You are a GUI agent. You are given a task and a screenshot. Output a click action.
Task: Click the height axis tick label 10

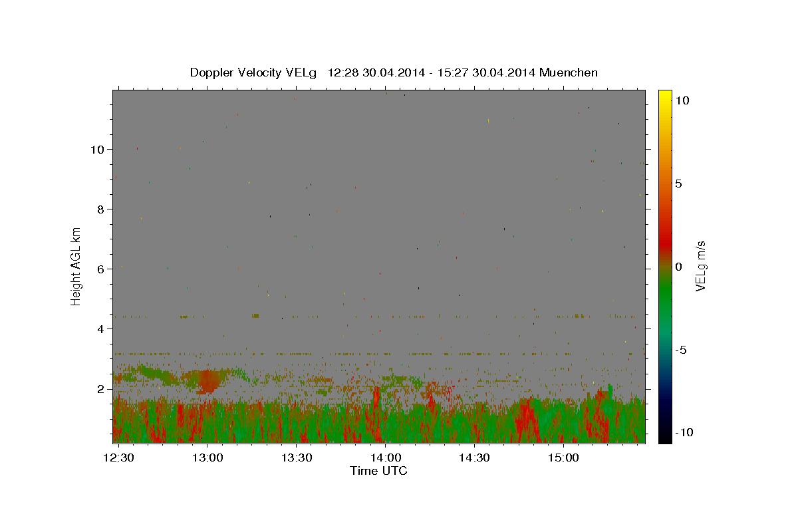pyautogui.click(x=98, y=150)
